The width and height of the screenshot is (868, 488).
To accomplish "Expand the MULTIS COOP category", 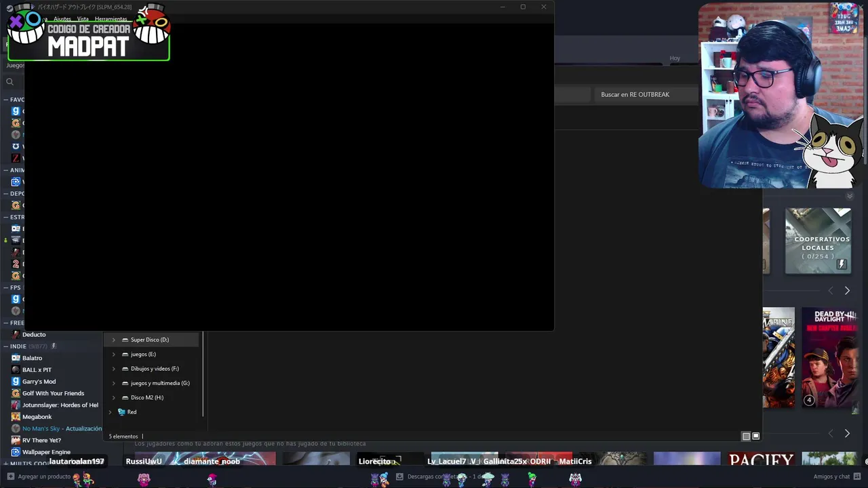I will [5, 464].
